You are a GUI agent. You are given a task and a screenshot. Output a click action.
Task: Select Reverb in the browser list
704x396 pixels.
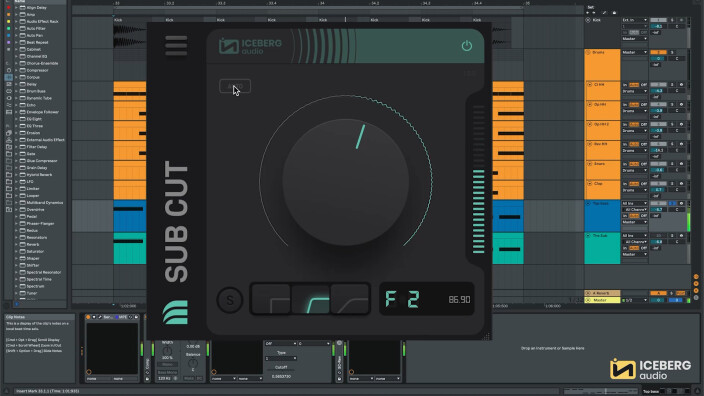click(33, 244)
